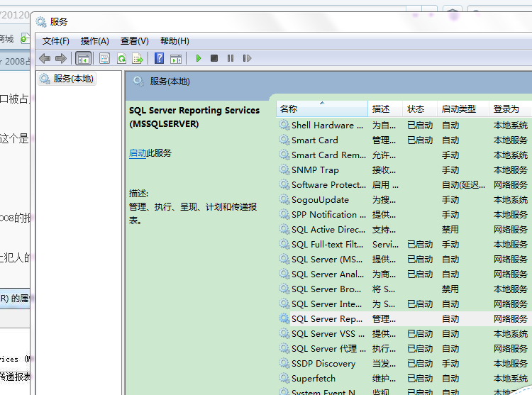Open the 文件(F) menu
The image size is (532, 395).
pos(55,41)
